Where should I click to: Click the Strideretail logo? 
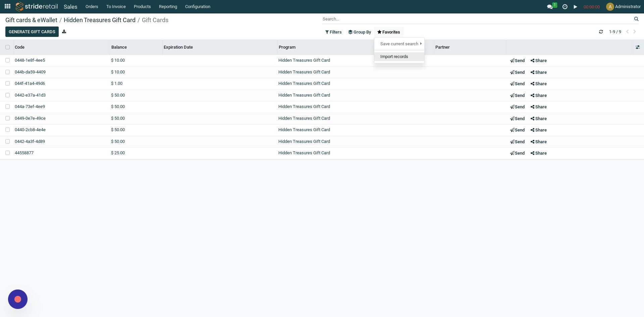click(37, 6)
